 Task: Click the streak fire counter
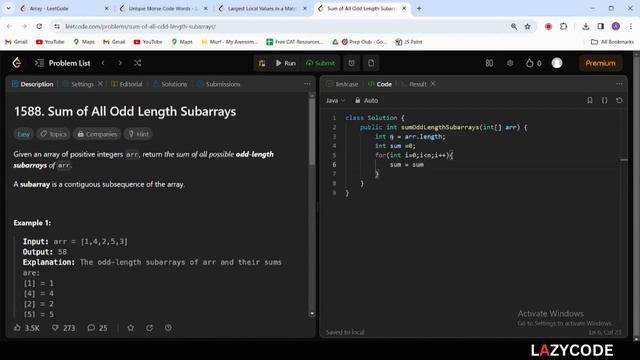(533, 63)
